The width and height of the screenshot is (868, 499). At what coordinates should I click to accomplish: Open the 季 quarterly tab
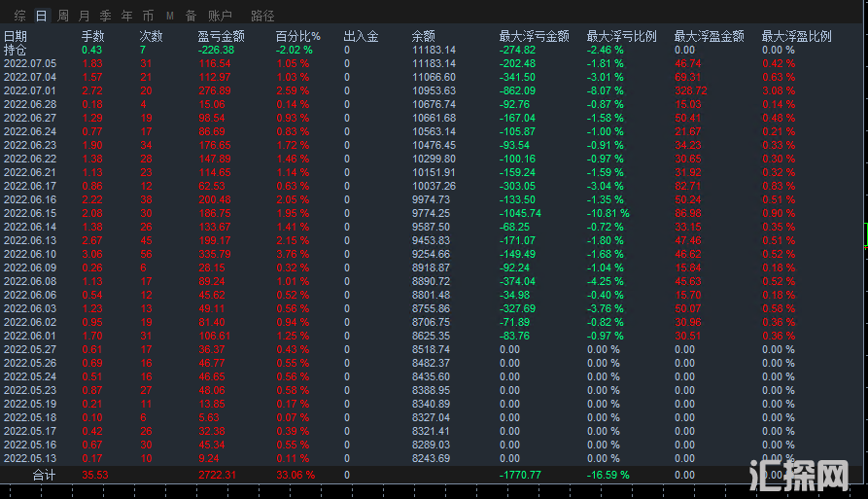pos(105,17)
